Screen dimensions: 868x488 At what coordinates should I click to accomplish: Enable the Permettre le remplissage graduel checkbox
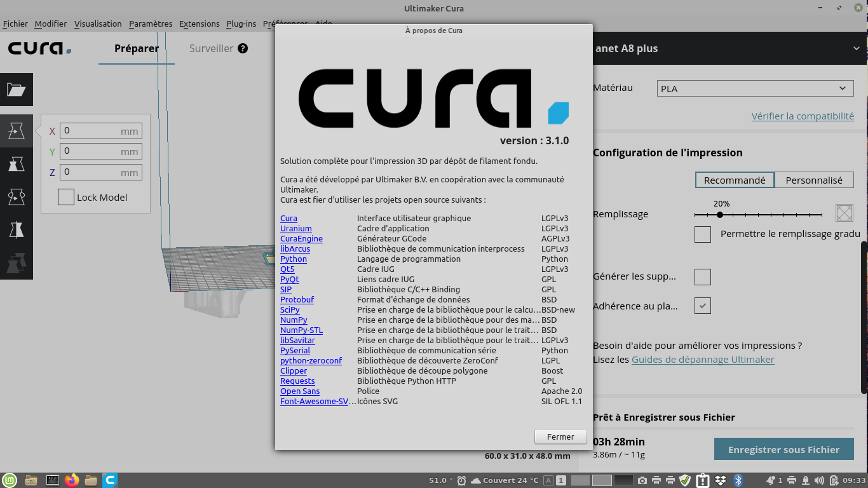tap(703, 234)
